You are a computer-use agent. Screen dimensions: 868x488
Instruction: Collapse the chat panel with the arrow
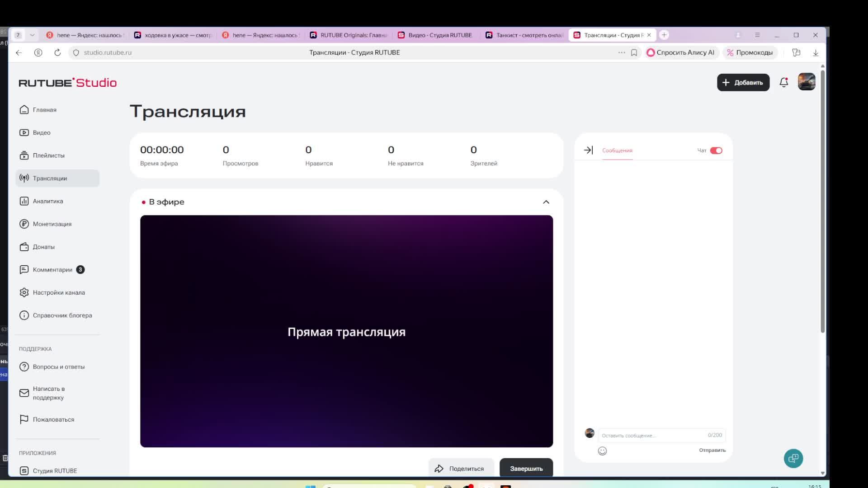click(589, 150)
